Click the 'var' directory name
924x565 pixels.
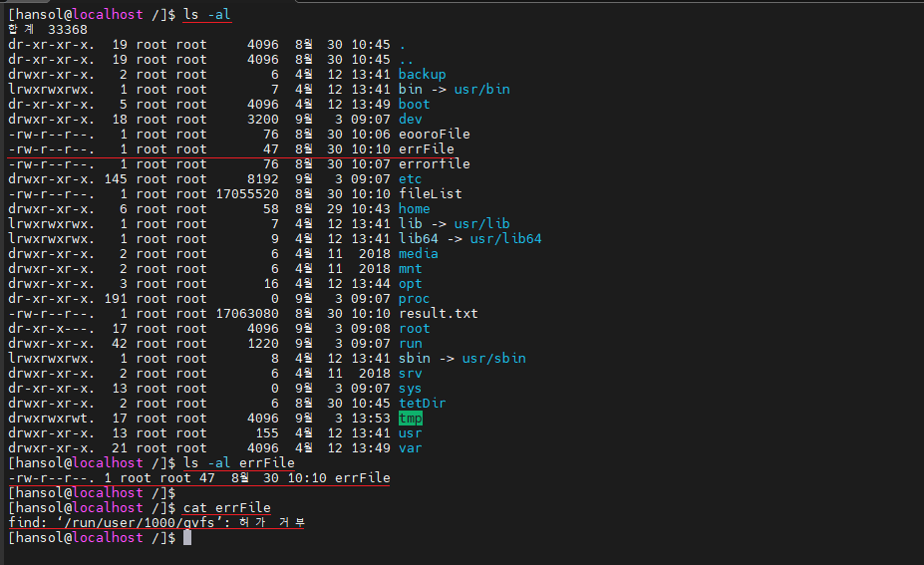point(410,447)
